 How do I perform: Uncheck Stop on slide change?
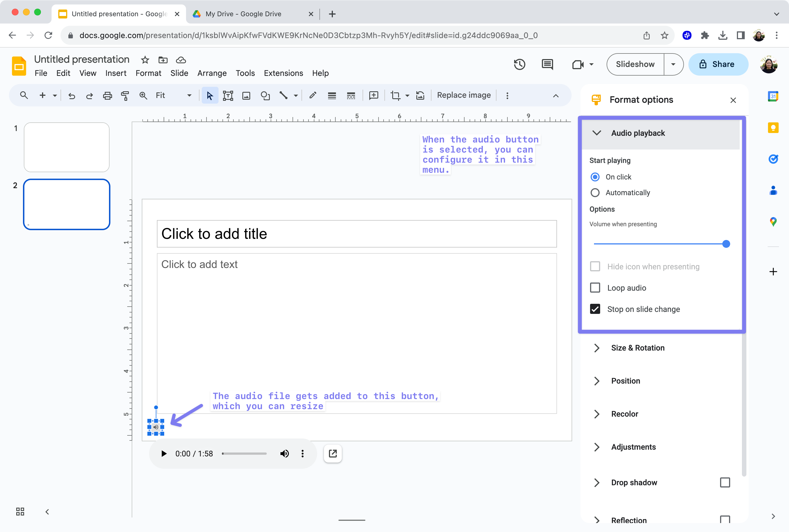595,309
